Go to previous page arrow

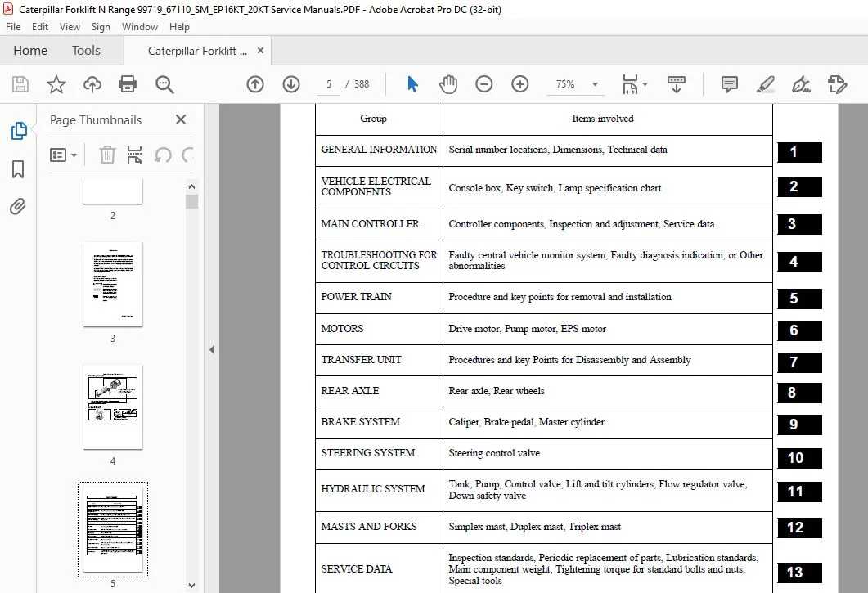(255, 84)
